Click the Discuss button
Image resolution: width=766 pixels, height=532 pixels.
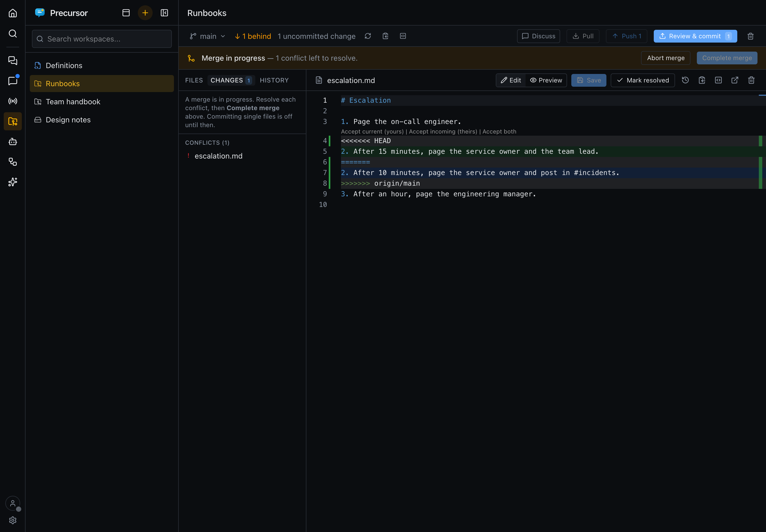(538, 36)
